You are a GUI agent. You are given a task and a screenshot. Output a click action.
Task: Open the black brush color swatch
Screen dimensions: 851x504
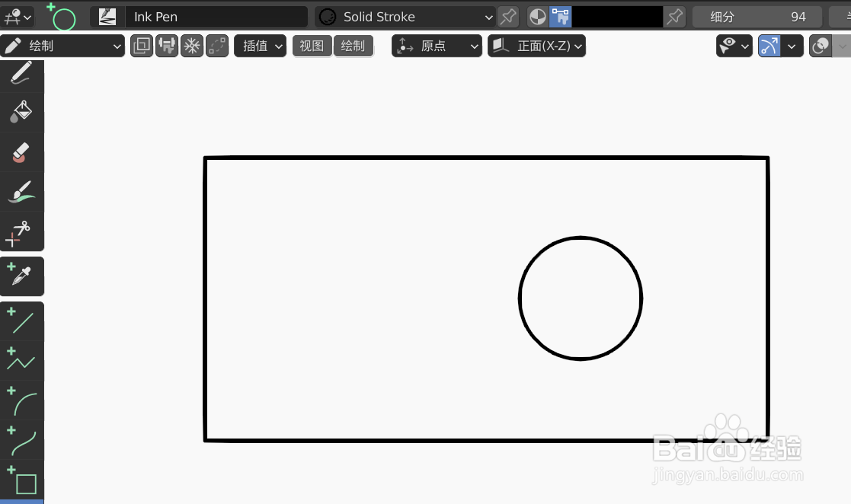[x=618, y=17]
